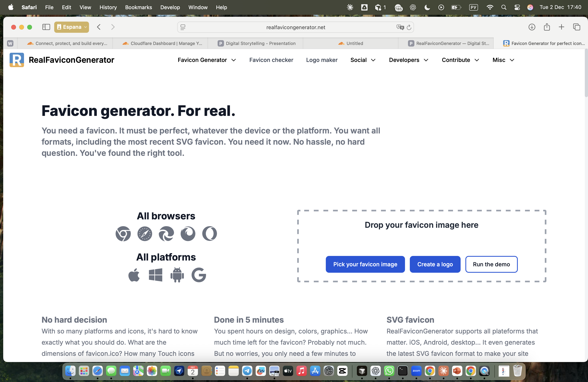Viewport: 588px width, 382px height.
Task: Open the Developers dropdown menu
Action: point(408,60)
